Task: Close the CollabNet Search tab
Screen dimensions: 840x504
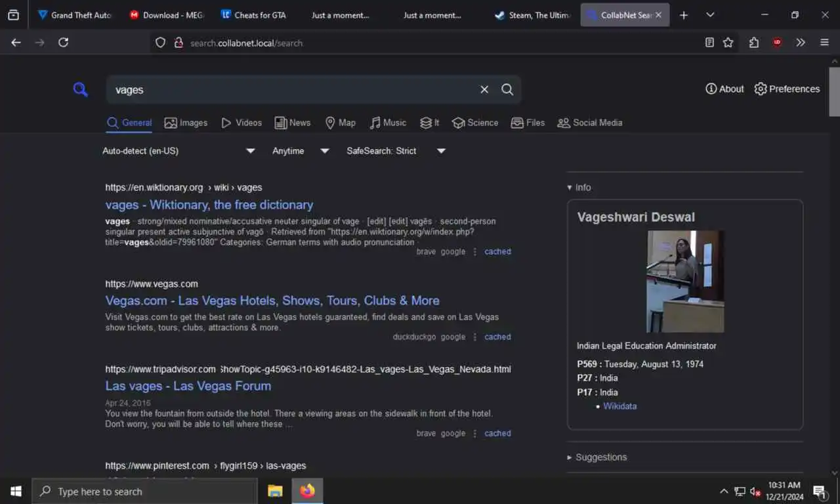Action: tap(658, 15)
